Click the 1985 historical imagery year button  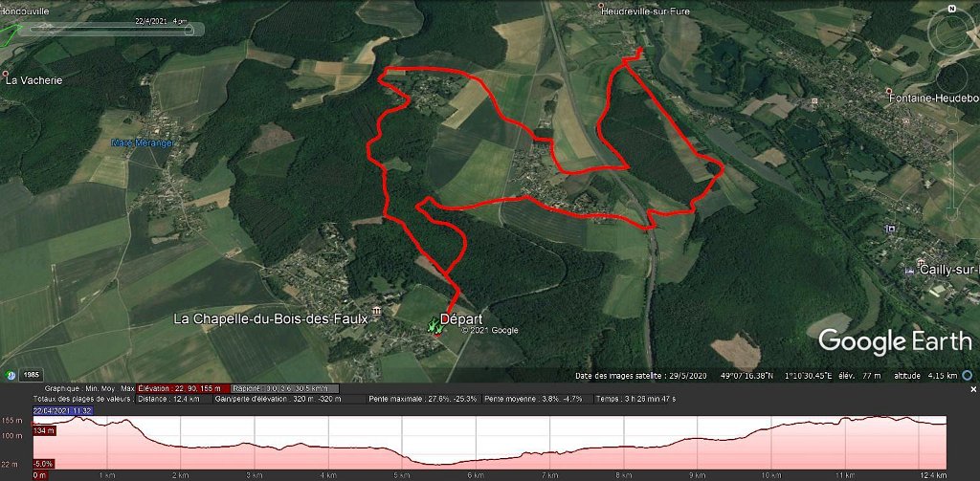click(31, 375)
